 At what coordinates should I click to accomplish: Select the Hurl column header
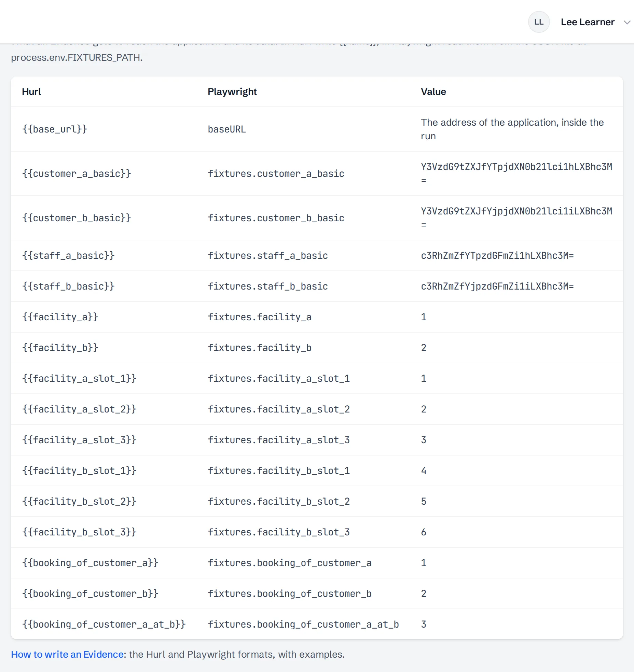(x=31, y=92)
